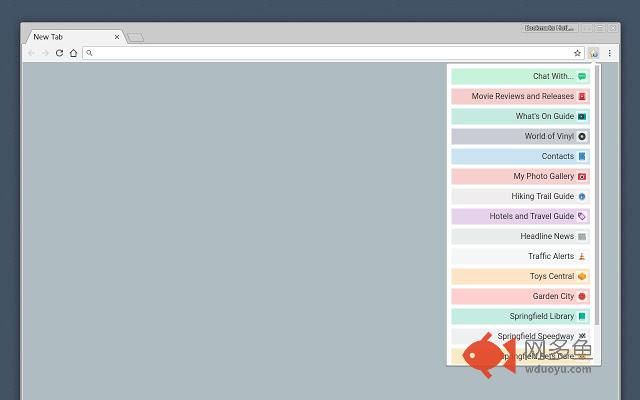Click the purple tag icon beside Hotels and Travel Guide
This screenshot has width=640, height=400.
[582, 216]
